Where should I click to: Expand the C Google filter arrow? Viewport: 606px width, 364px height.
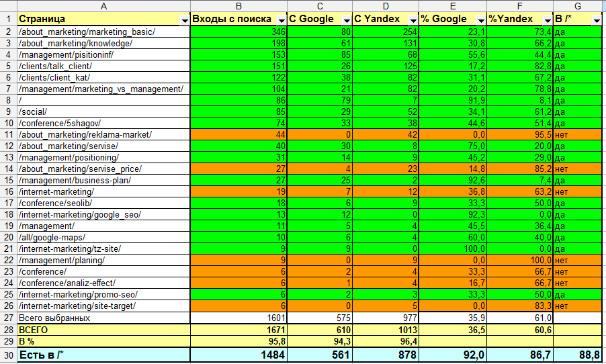[345, 20]
